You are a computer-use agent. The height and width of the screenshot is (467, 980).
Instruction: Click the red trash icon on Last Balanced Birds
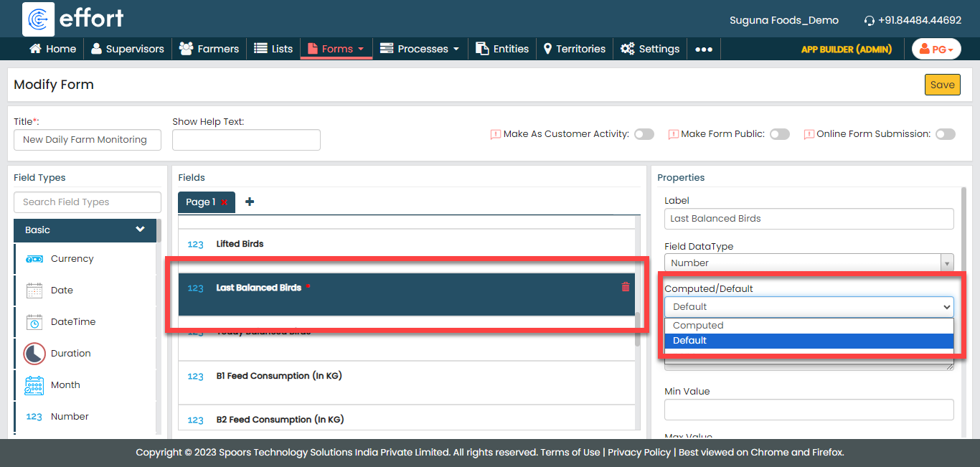pos(625,287)
